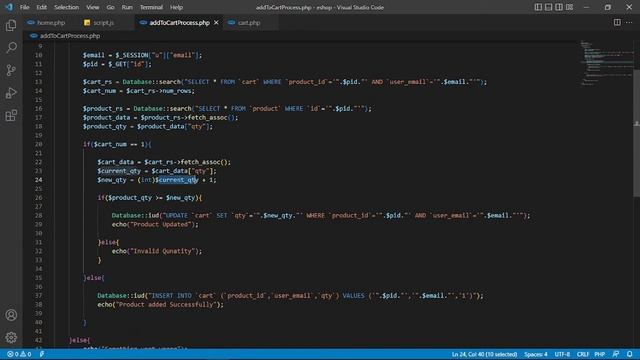Open the File menu
This screenshot has height=360, width=640.
pos(24,7)
